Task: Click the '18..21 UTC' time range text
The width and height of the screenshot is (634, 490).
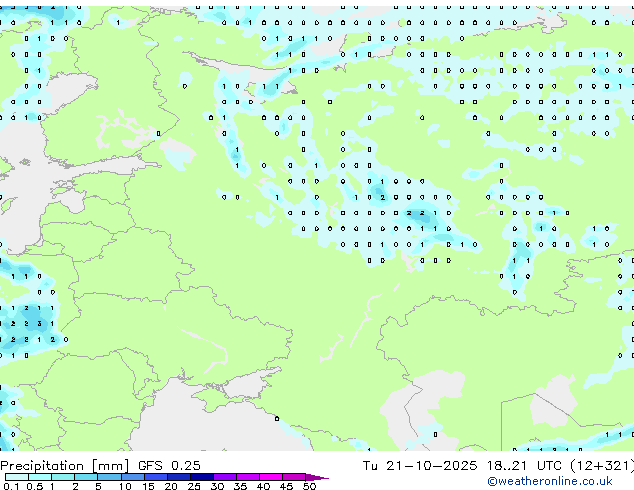Action: point(524,466)
